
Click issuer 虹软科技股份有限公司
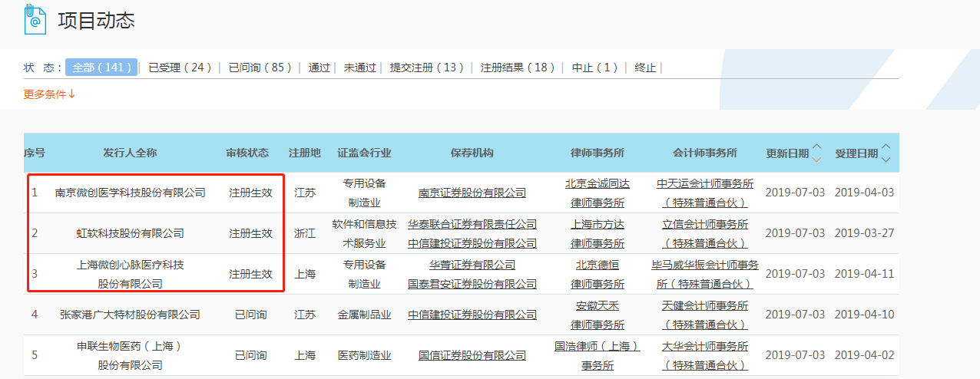pos(131,233)
